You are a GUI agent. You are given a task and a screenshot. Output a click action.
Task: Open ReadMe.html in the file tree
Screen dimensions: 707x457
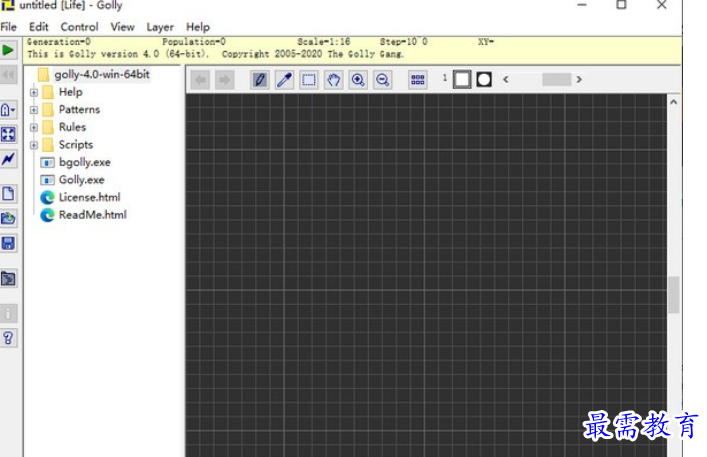click(x=93, y=215)
